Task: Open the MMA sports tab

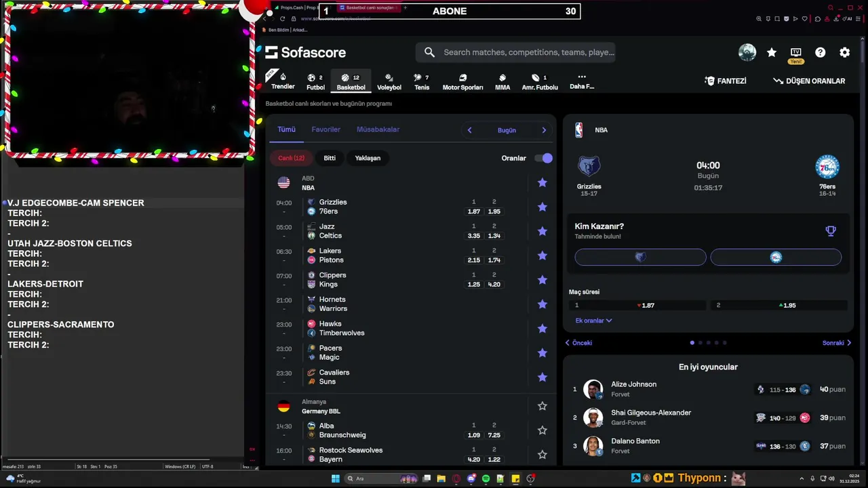Action: (x=502, y=82)
